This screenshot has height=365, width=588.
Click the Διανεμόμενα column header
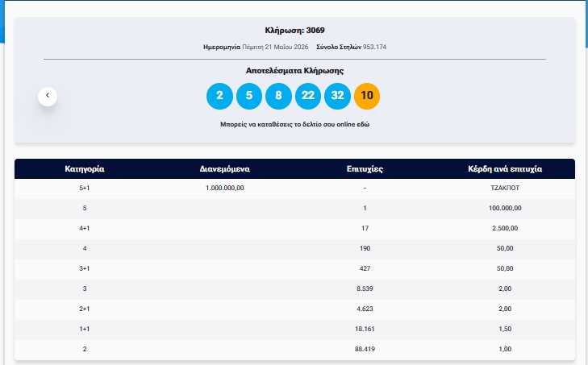[224, 169]
